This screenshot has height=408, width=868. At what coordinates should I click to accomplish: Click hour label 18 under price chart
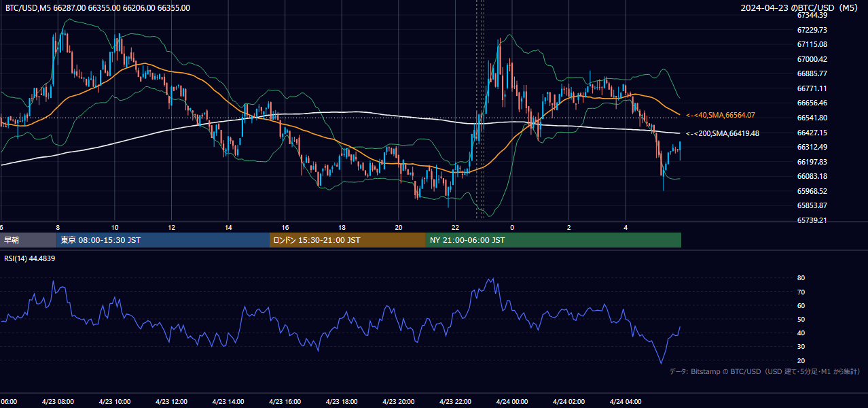pyautogui.click(x=342, y=227)
